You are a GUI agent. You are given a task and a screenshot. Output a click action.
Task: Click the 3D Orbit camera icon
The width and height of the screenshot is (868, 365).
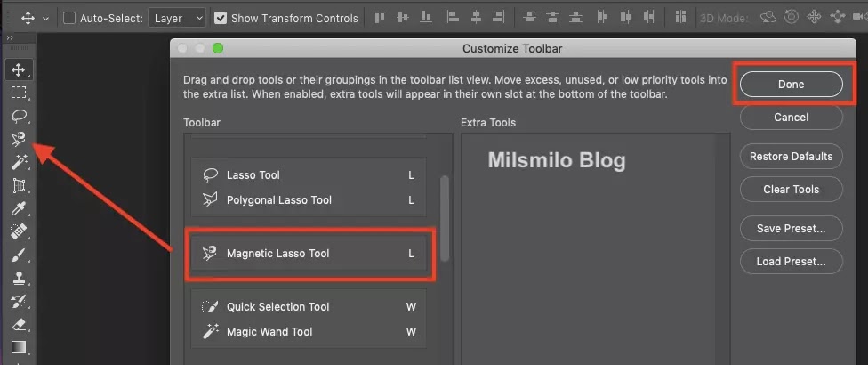[x=768, y=18]
